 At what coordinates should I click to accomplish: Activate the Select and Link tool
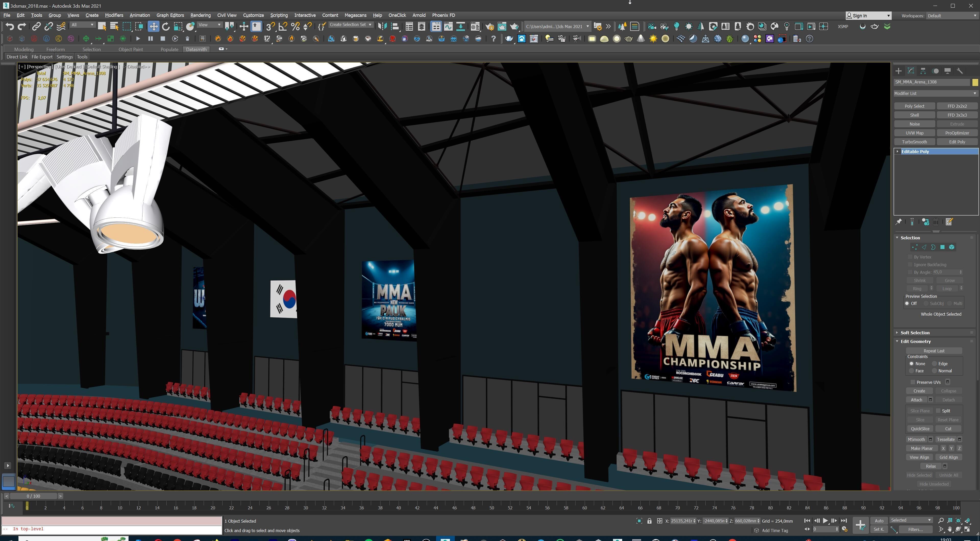click(36, 26)
